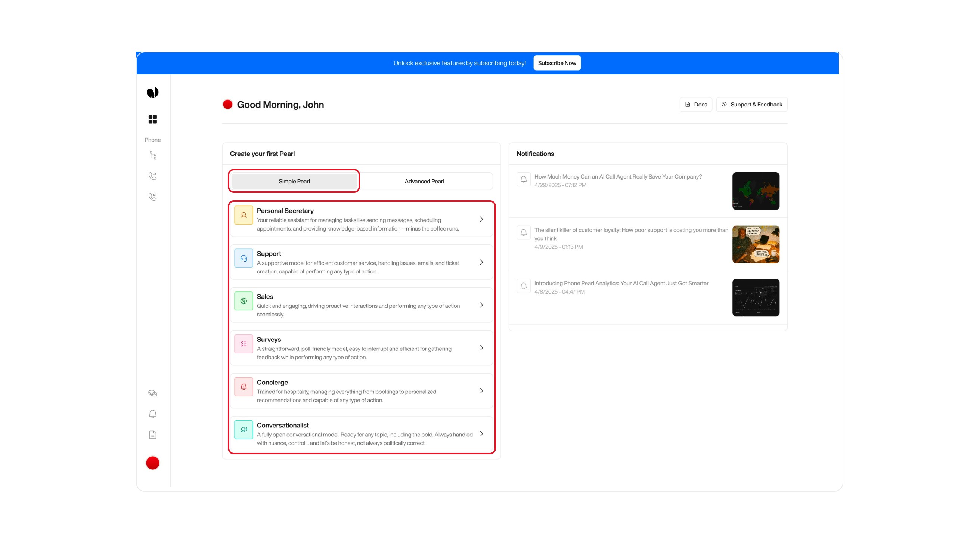Open notifications via the sidebar bell icon

(x=152, y=414)
